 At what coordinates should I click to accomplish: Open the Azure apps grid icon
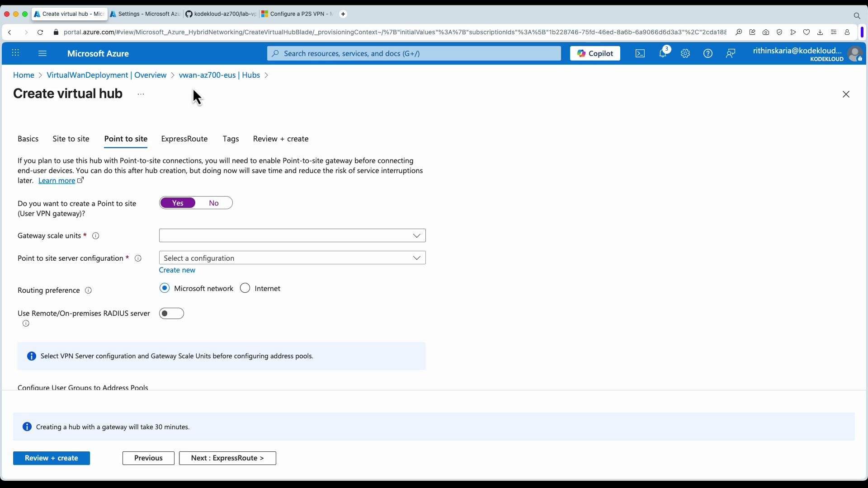(x=15, y=53)
